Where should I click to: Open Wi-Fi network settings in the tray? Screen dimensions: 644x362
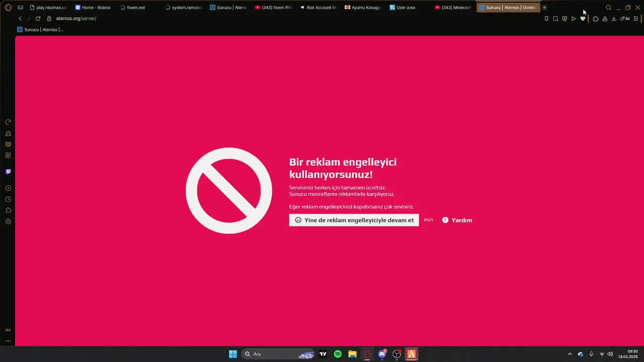602,354
